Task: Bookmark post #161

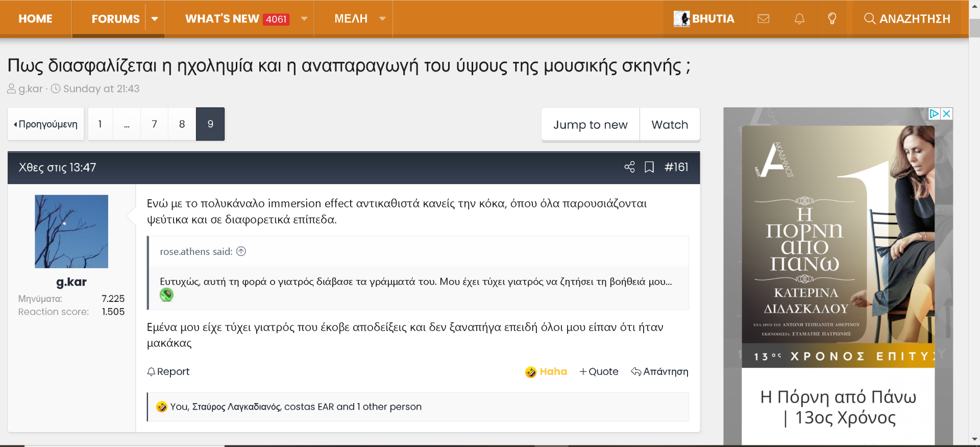Action: (649, 167)
